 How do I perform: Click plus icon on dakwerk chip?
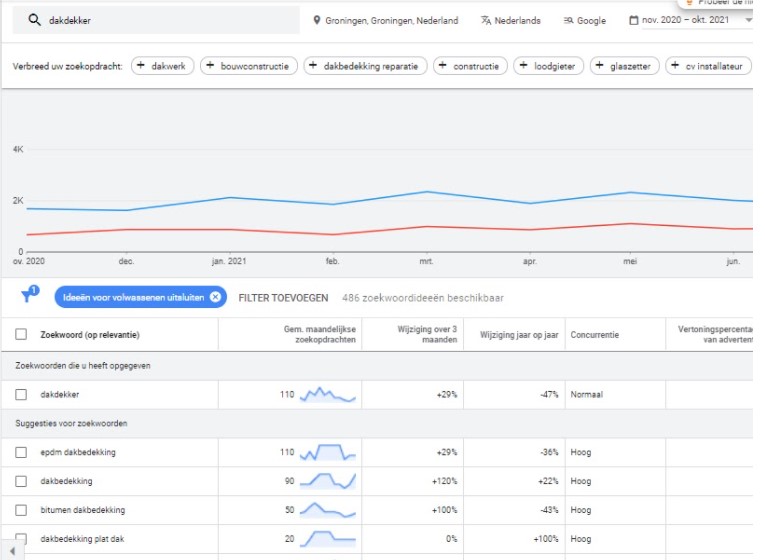coord(141,65)
